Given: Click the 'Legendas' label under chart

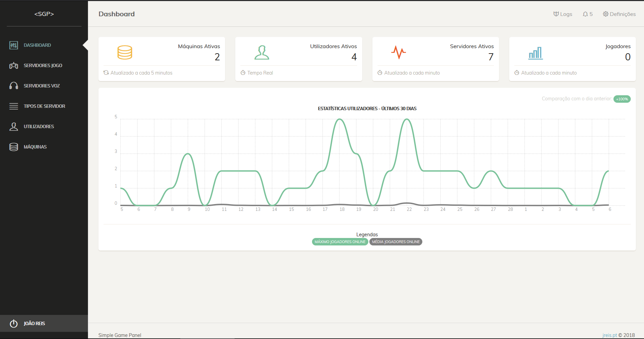Looking at the screenshot, I should coord(367,235).
